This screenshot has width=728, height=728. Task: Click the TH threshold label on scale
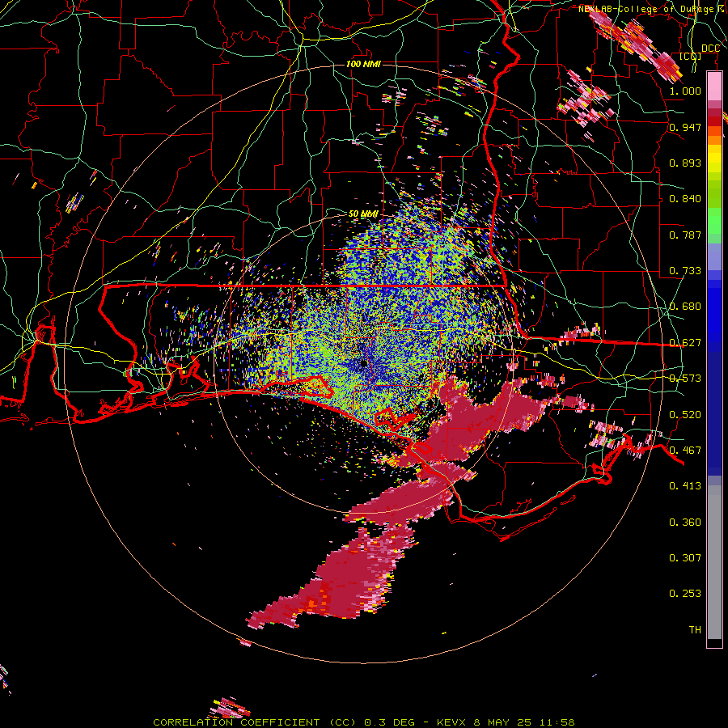(695, 630)
